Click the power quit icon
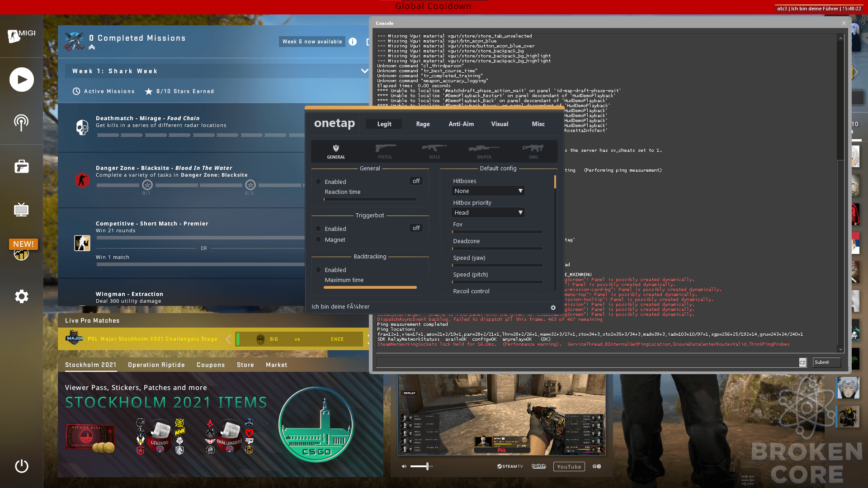Screen dimensions: 868x488 click(x=22, y=466)
